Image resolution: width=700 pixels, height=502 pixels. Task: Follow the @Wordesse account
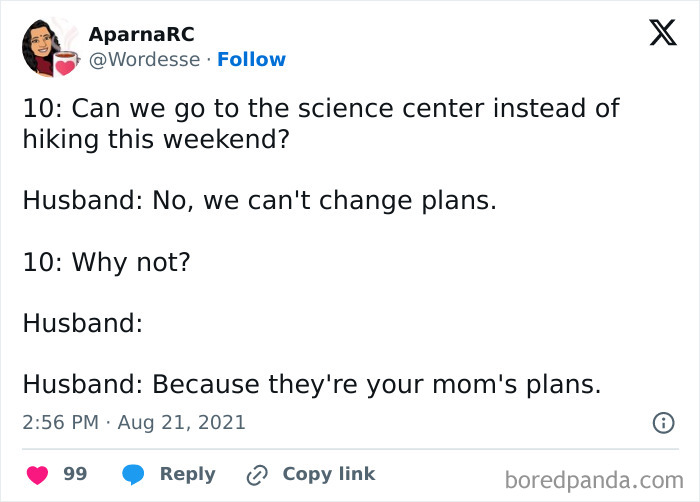(x=251, y=60)
